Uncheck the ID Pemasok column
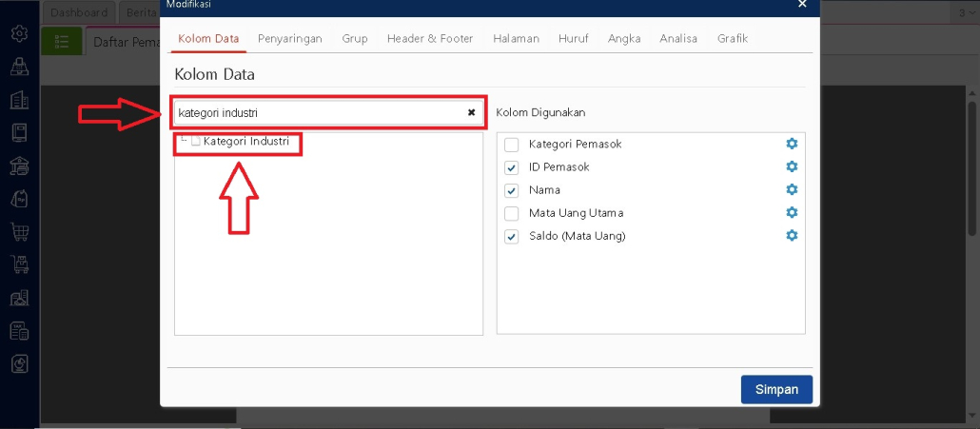 512,167
